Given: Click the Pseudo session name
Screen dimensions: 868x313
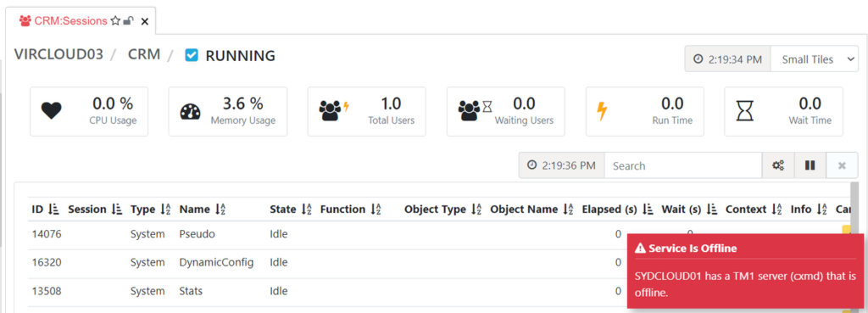Looking at the screenshot, I should click(197, 234).
